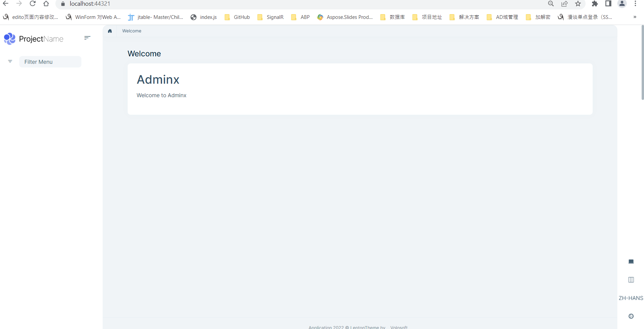Click the Adminx card title
Screen dimensions: 644x329
158,80
